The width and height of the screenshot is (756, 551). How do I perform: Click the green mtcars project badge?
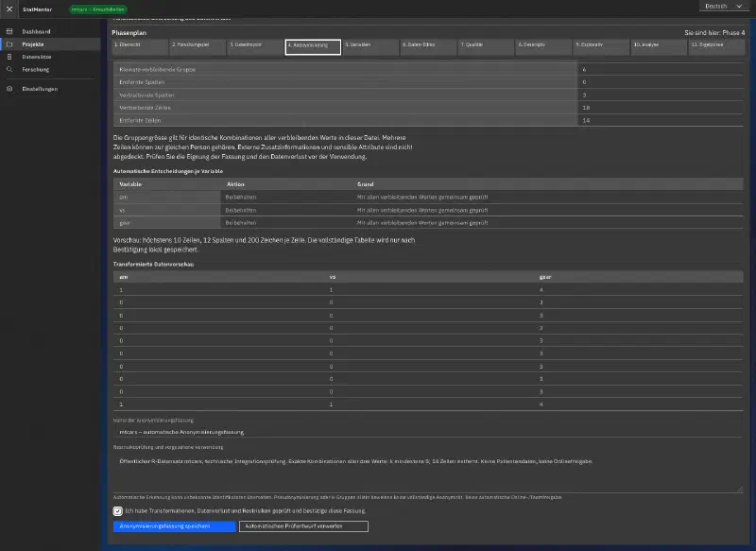point(98,9)
